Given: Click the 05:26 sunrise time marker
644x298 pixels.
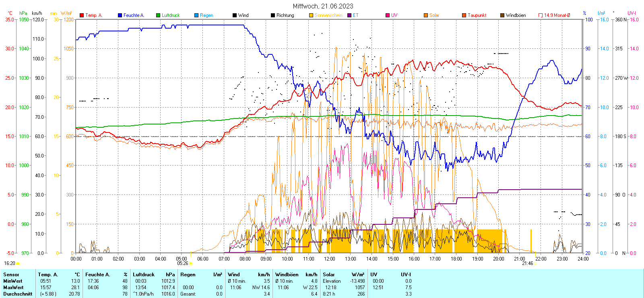Looking at the screenshot, I should [183, 263].
